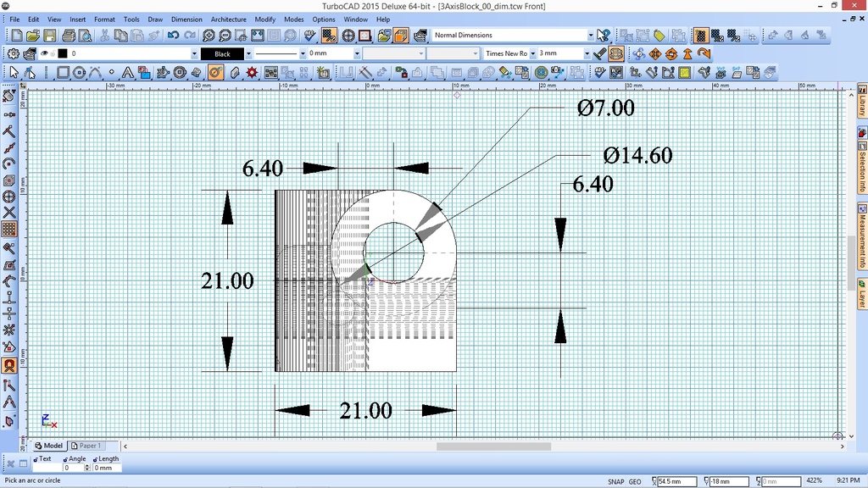Expand the Times New Roman font dropdown
The height and width of the screenshot is (488, 868).
(533, 53)
